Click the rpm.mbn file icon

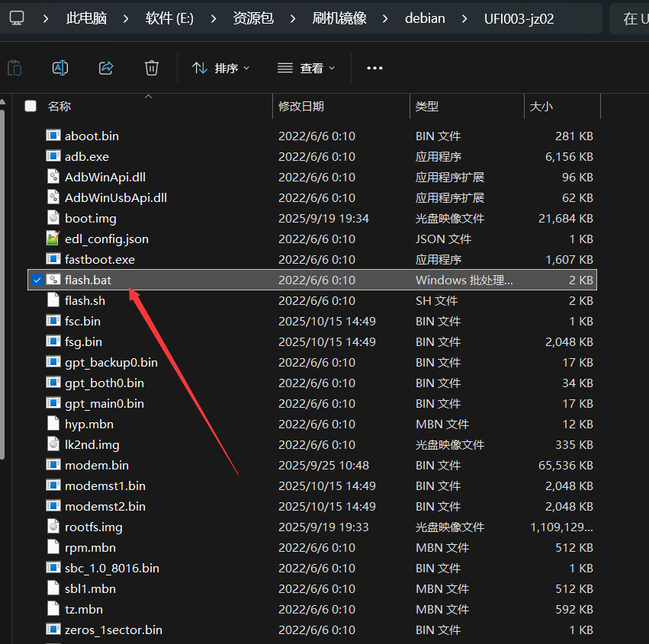[53, 546]
